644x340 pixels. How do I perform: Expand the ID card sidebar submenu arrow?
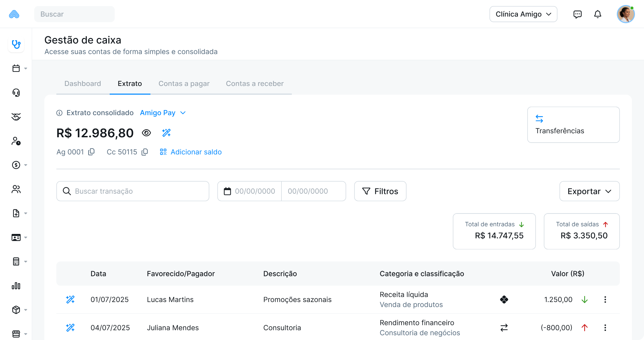coord(25,238)
